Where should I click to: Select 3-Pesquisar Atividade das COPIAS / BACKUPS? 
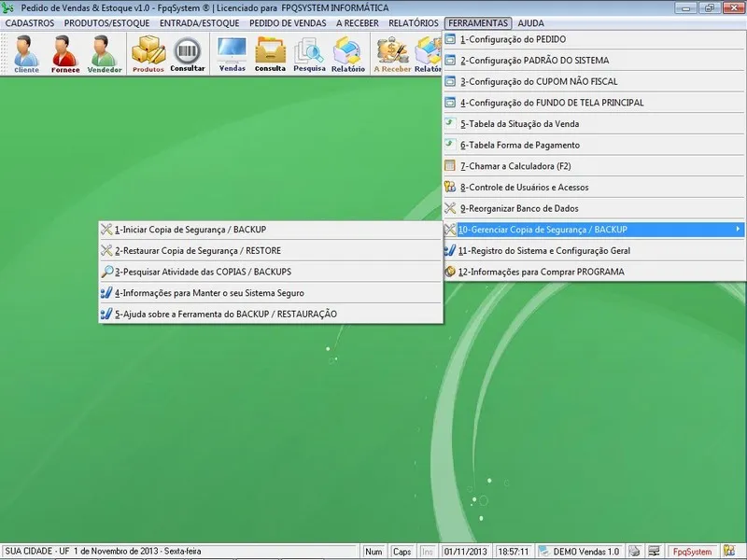tap(203, 272)
